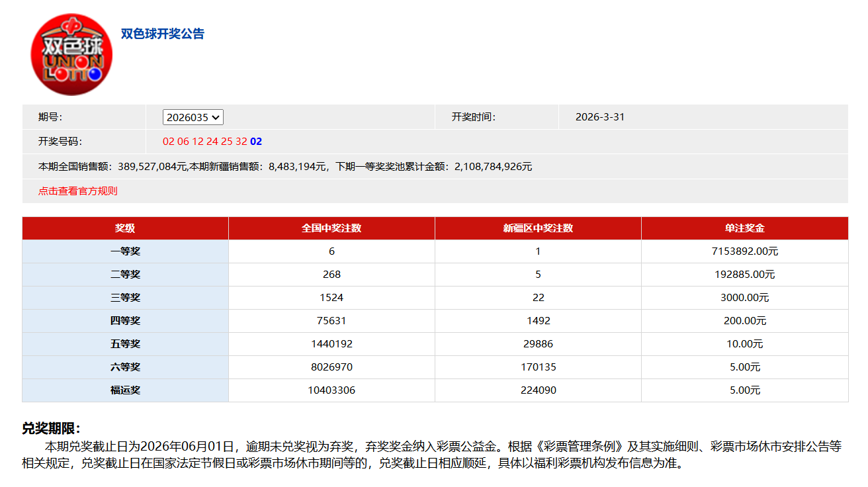The image size is (868, 487).
Task: Select the 三等奖 row label
Action: point(125,298)
